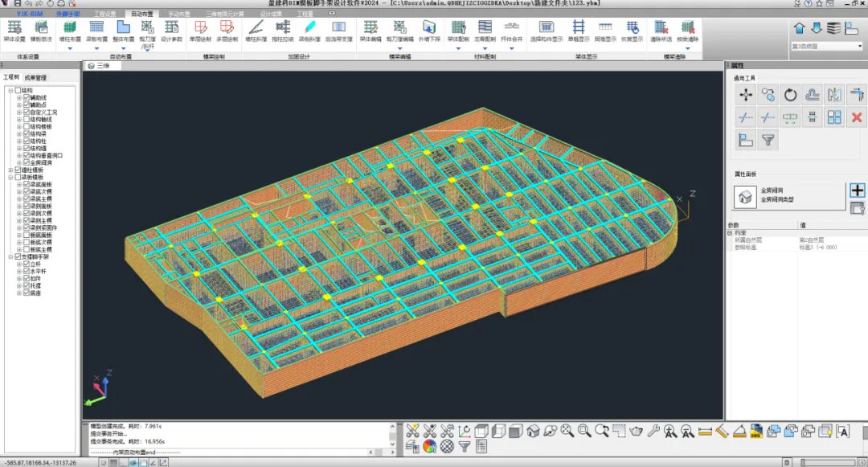Expand the dropdown arrow under 墙柱布置
Screen dimensions: 868x467
tap(70, 47)
